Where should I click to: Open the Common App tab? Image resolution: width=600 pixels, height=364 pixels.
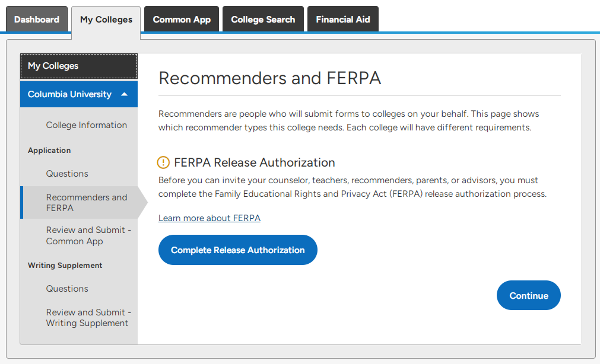coord(182,19)
